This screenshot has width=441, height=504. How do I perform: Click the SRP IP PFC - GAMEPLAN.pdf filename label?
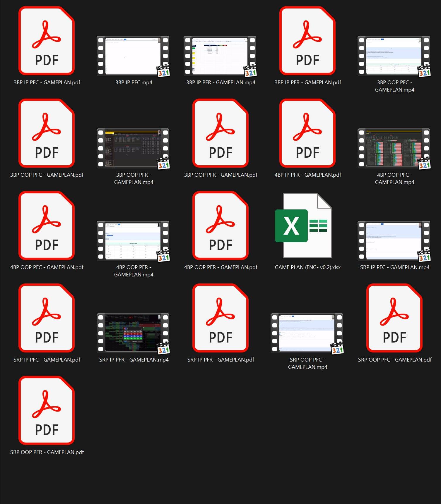click(x=47, y=360)
